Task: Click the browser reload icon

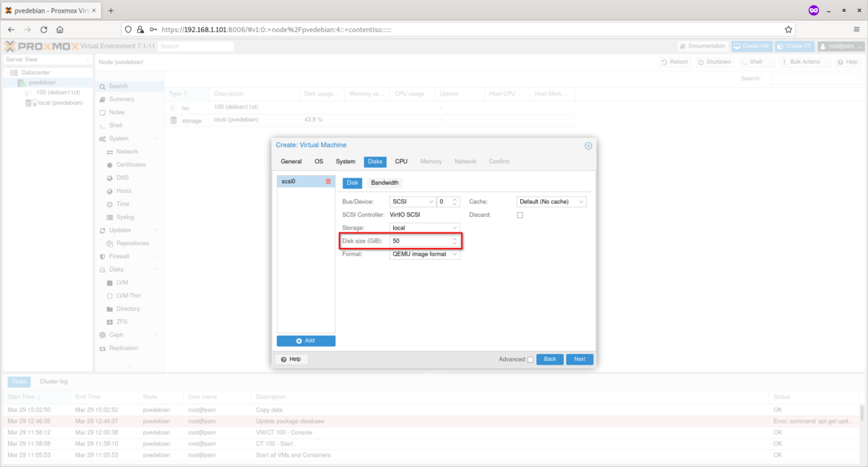Action: [x=44, y=30]
